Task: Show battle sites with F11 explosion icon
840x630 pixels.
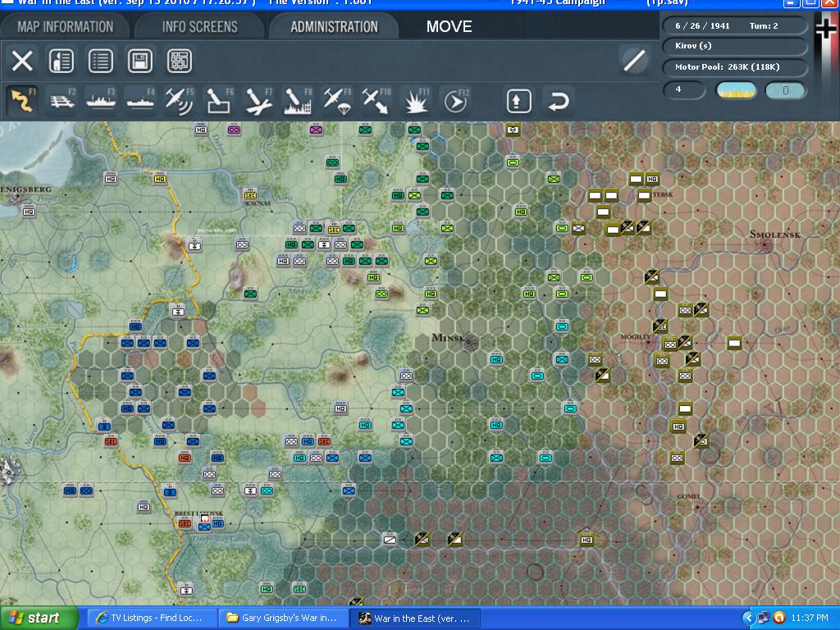Action: (416, 100)
